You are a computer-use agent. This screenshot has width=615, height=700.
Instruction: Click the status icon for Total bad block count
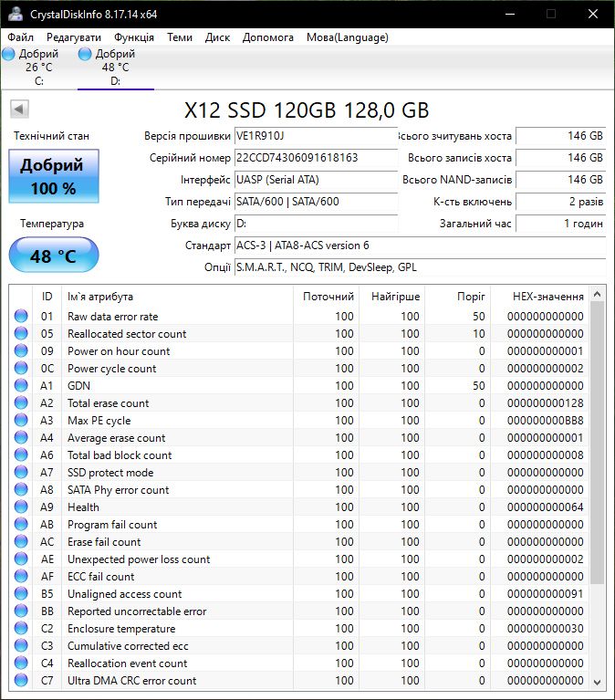[x=21, y=454]
